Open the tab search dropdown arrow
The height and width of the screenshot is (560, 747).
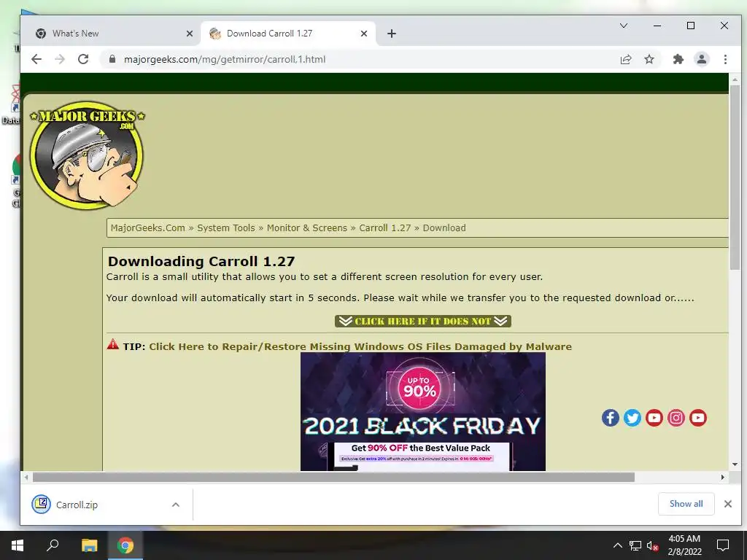tap(624, 26)
